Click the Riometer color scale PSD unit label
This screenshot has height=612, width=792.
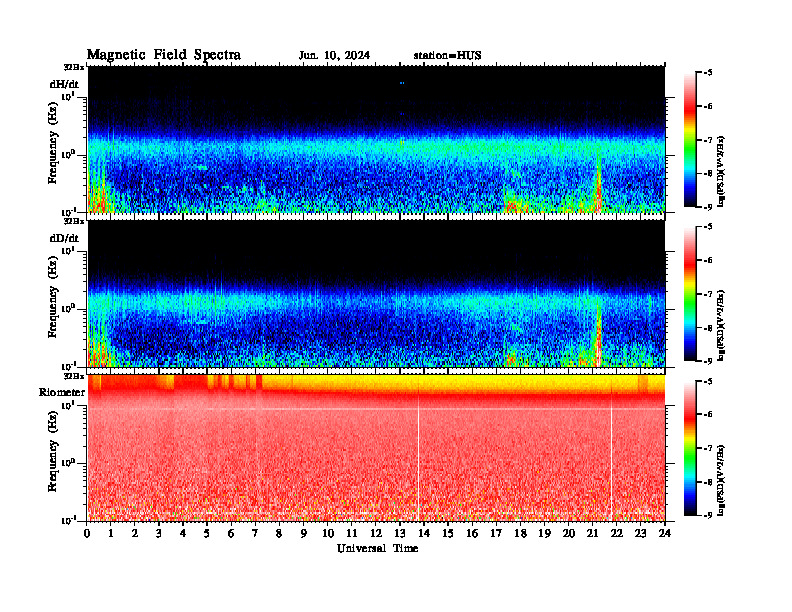click(722, 479)
